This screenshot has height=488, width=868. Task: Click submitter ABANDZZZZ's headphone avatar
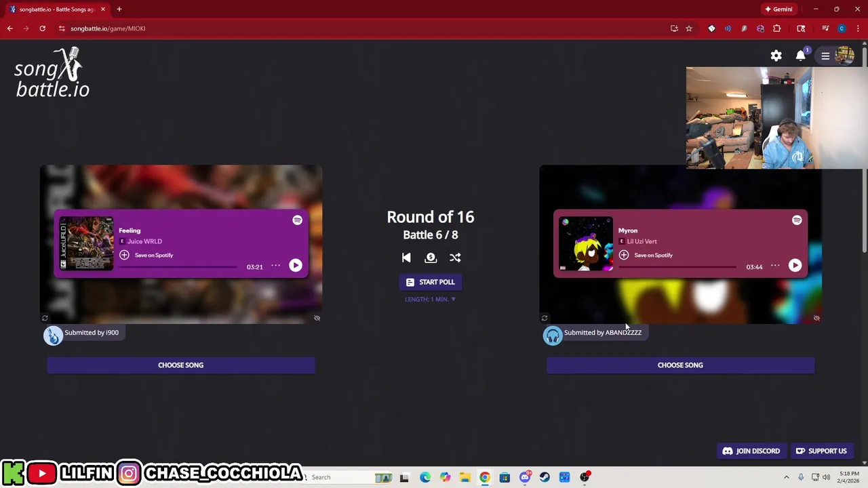pyautogui.click(x=553, y=335)
